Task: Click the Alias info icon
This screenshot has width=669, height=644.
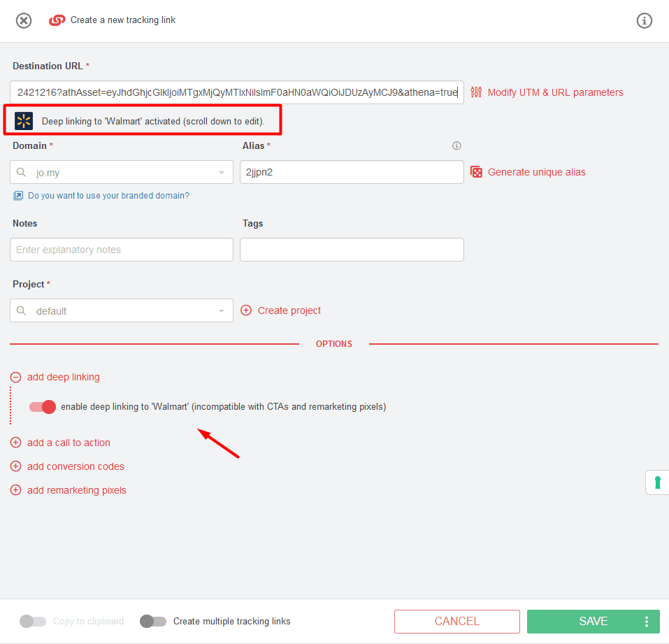Action: (456, 146)
